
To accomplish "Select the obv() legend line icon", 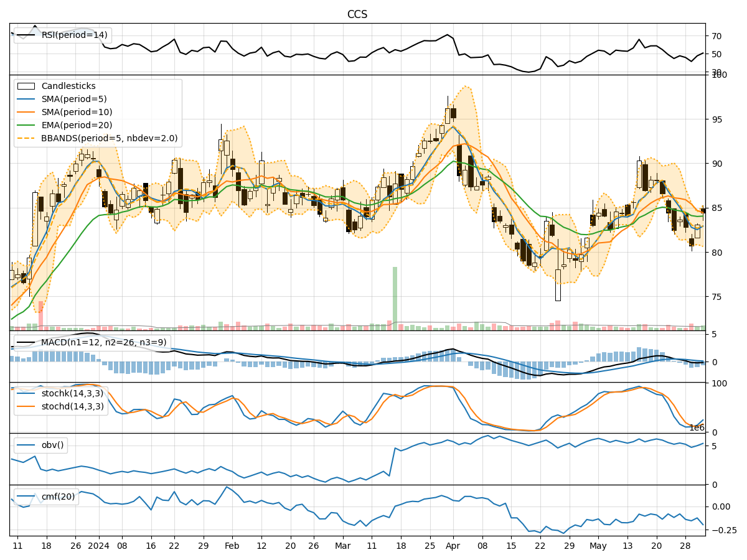I will tap(26, 444).
